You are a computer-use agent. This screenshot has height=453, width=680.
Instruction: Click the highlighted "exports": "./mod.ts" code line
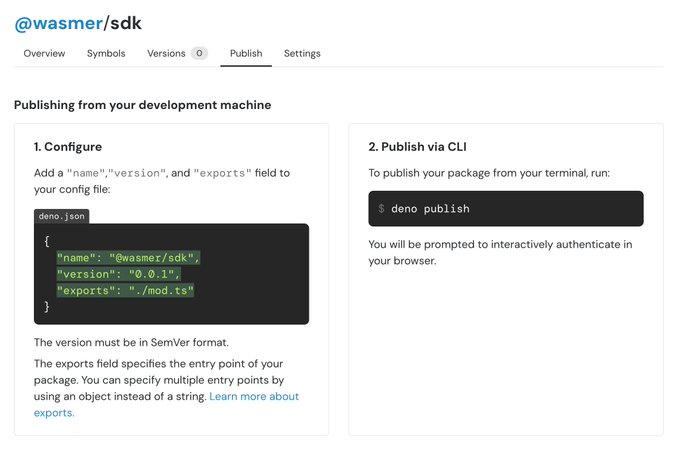125,290
